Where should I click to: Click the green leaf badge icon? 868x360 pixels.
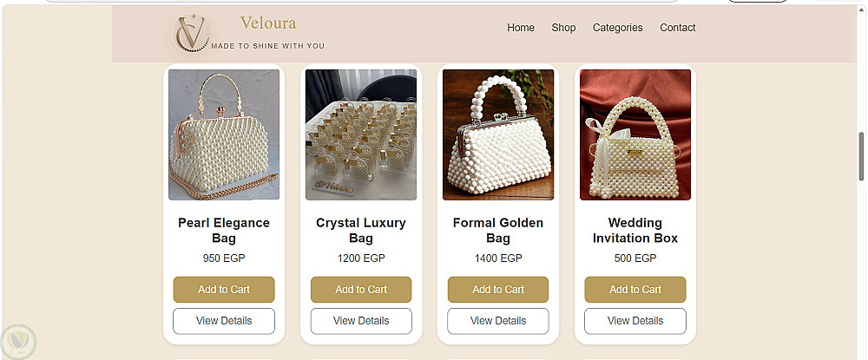pos(18,343)
